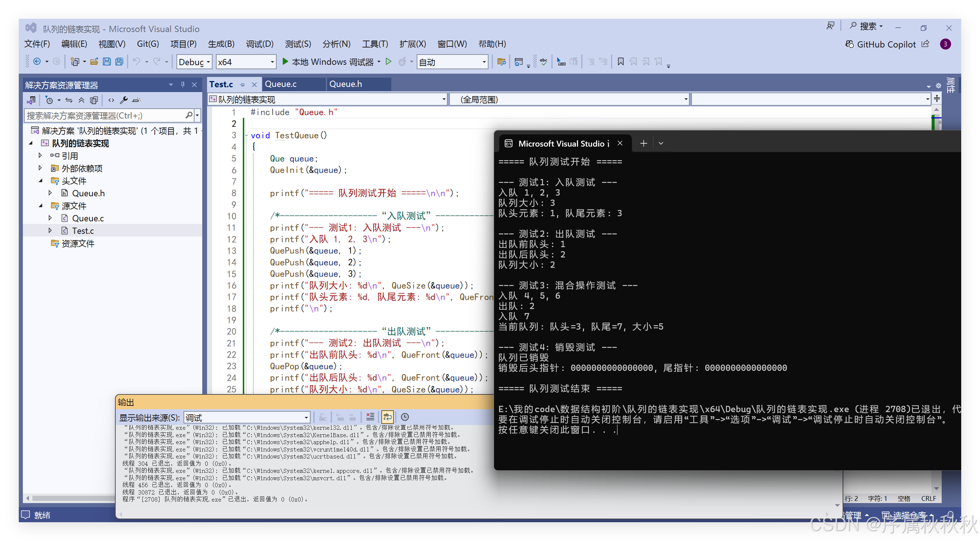Open the Debug configuration dropdown
Image resolution: width=980 pixels, height=541 pixels.
[194, 62]
